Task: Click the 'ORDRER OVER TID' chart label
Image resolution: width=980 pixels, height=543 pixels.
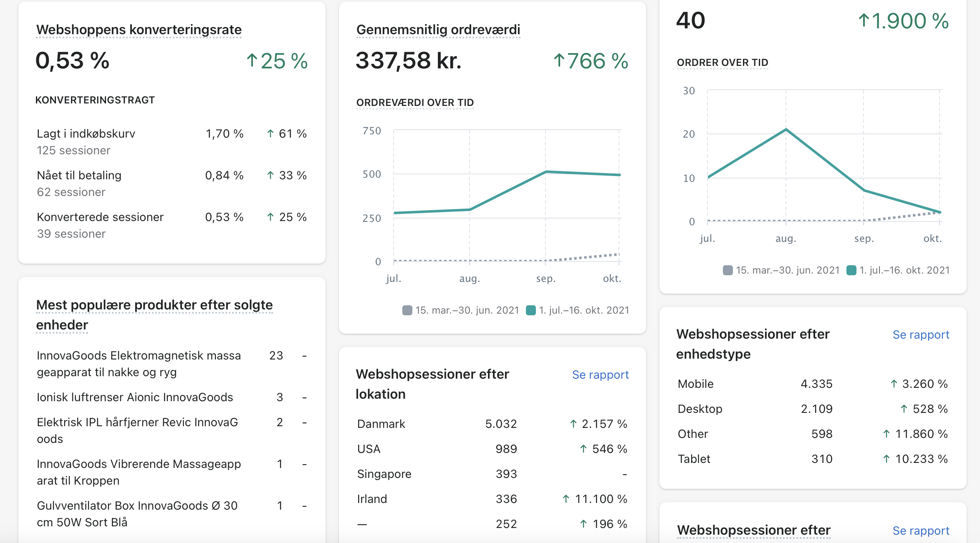Action: pos(722,62)
